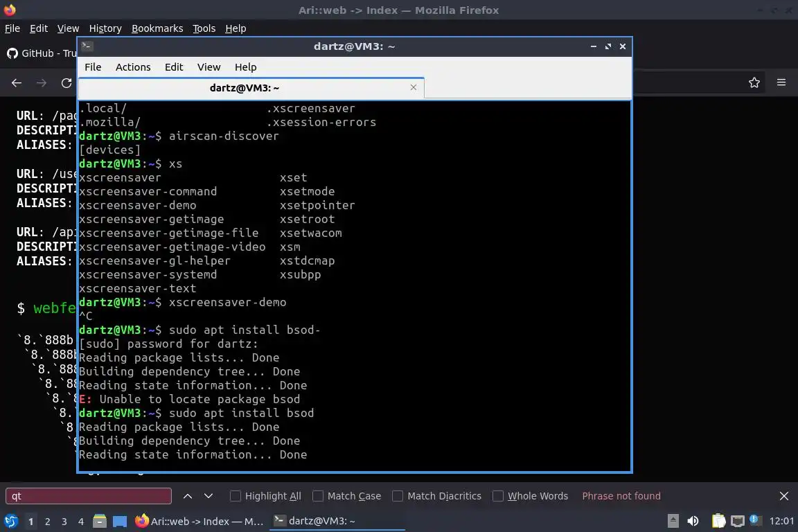The height and width of the screenshot is (532, 798).
Task: Open Firefox hamburger application menu
Action: pos(781,82)
